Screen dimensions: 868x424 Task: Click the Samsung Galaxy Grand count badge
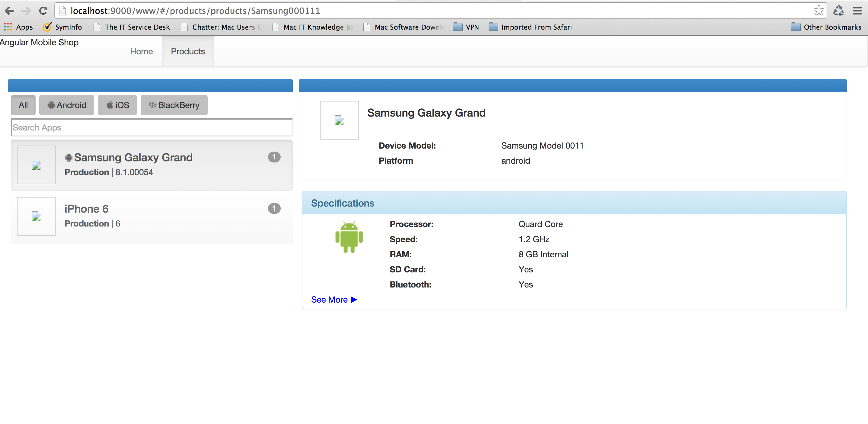tap(274, 157)
